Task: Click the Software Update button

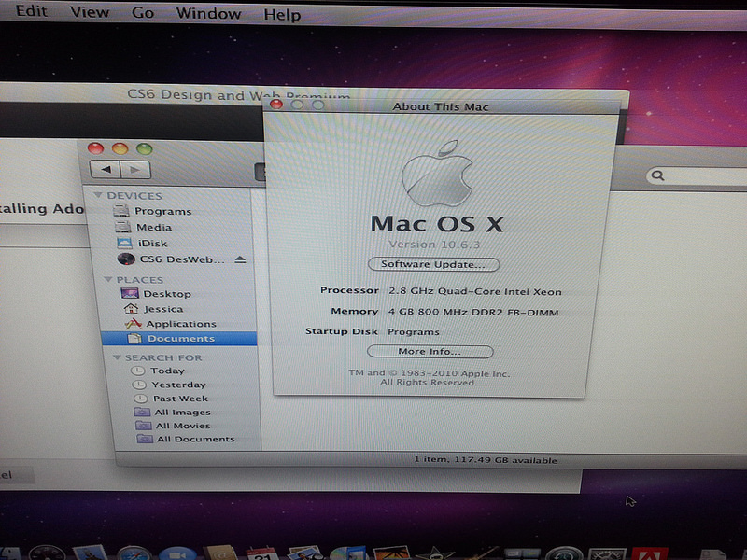Action: coord(433,264)
